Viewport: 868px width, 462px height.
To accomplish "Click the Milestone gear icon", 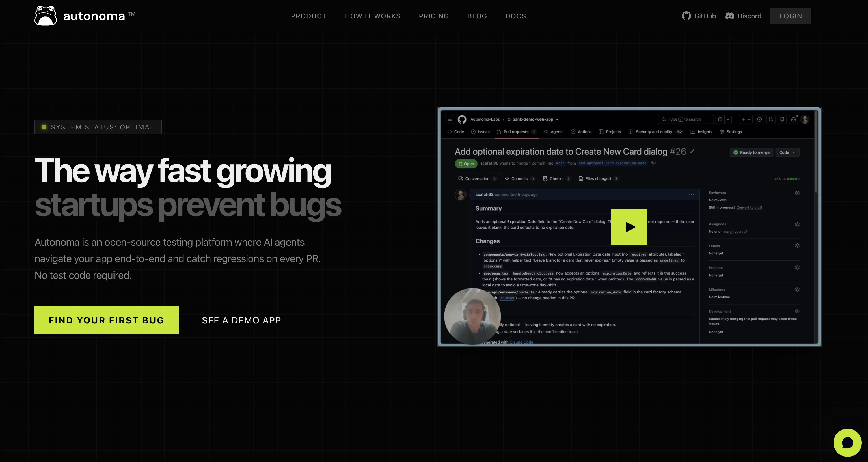I will pos(797,290).
